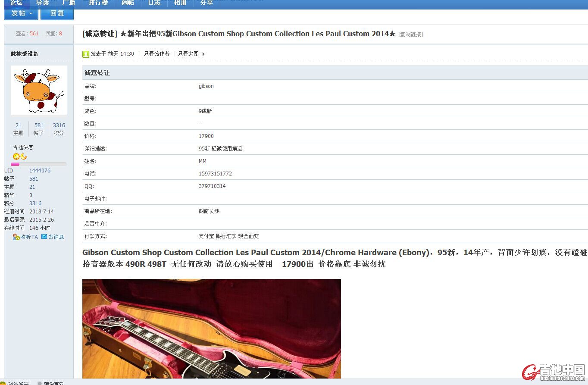This screenshot has height=385, width=588.
Task: Open the 分享 tab
Action: click(x=206, y=3)
